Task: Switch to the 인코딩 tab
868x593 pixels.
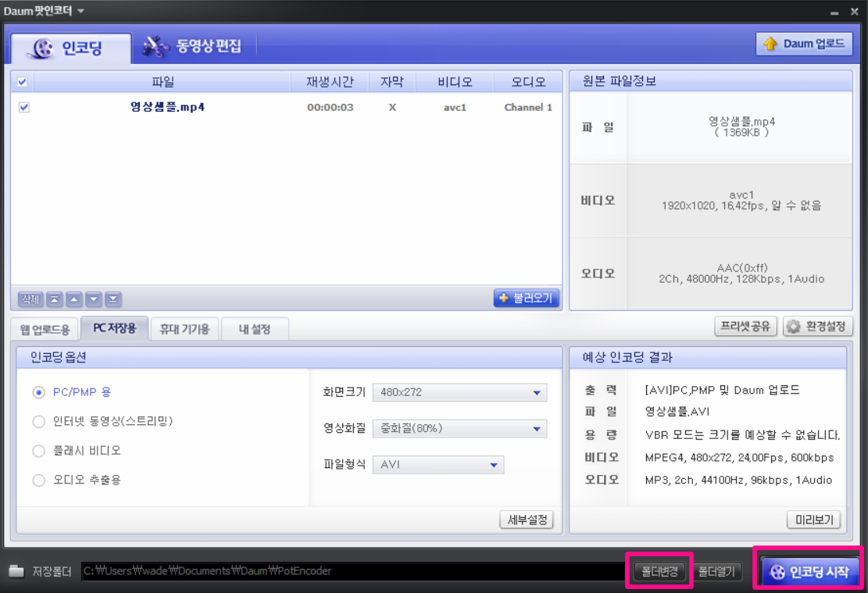Action: tap(70, 48)
